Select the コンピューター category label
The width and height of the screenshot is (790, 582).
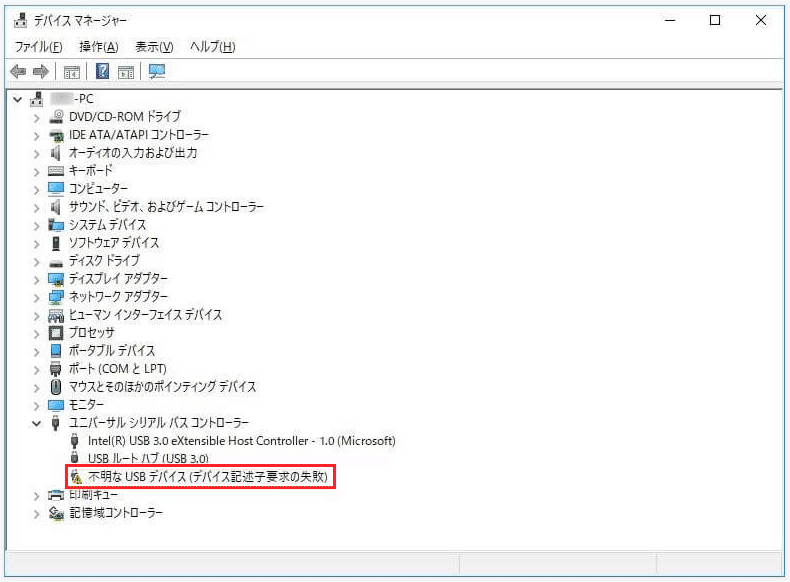(x=98, y=188)
